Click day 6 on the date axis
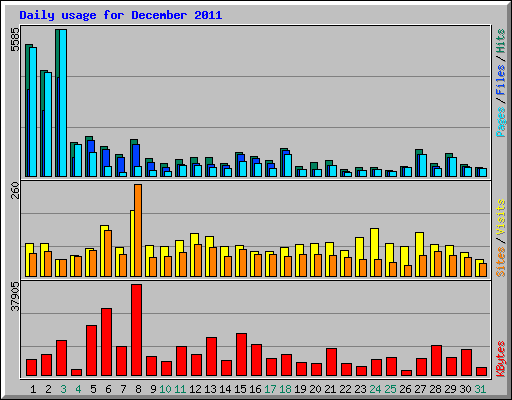 point(108,389)
